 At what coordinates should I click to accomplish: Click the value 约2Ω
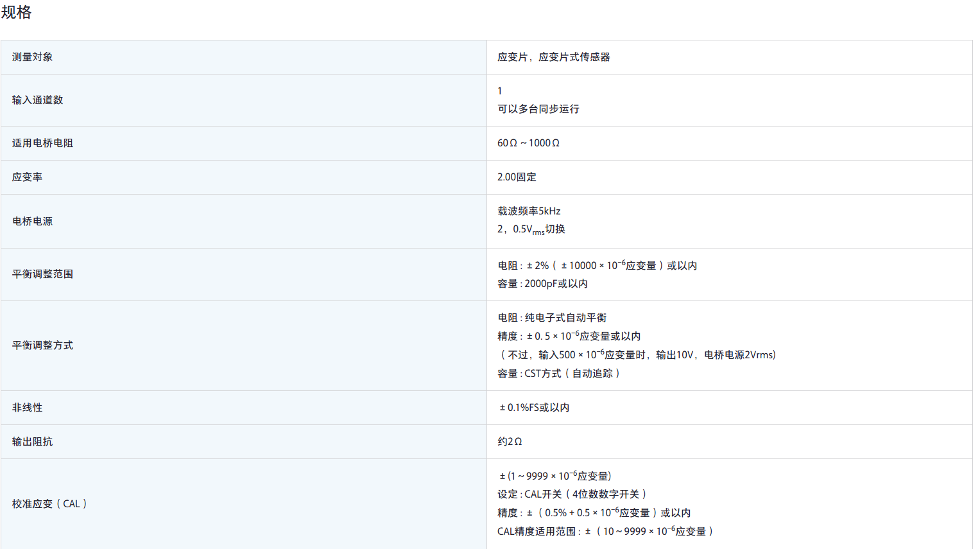(x=510, y=442)
